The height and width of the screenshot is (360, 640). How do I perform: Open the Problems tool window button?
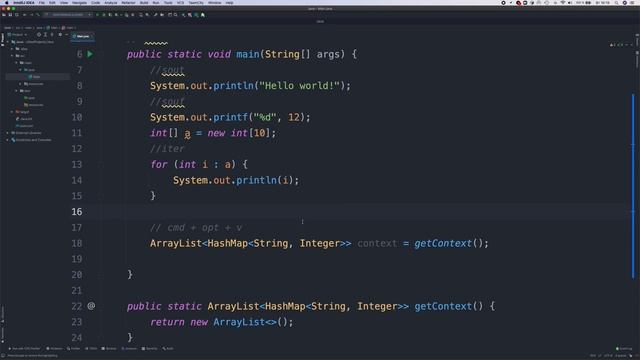(54, 349)
